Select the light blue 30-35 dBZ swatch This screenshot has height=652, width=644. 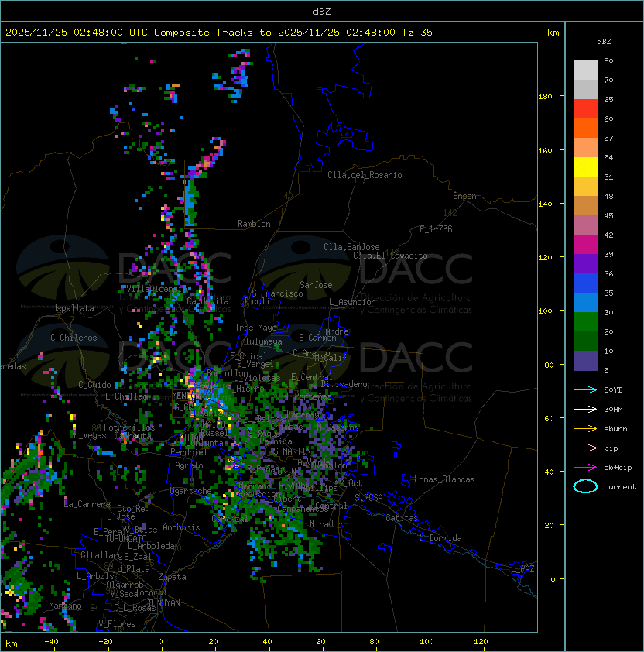[585, 302]
